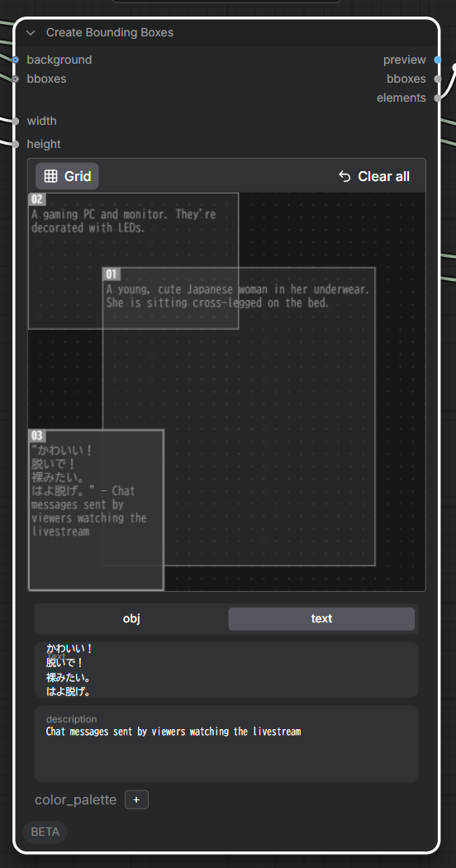Select bounding box 02 label
Screen dimensions: 456x868
(37, 199)
